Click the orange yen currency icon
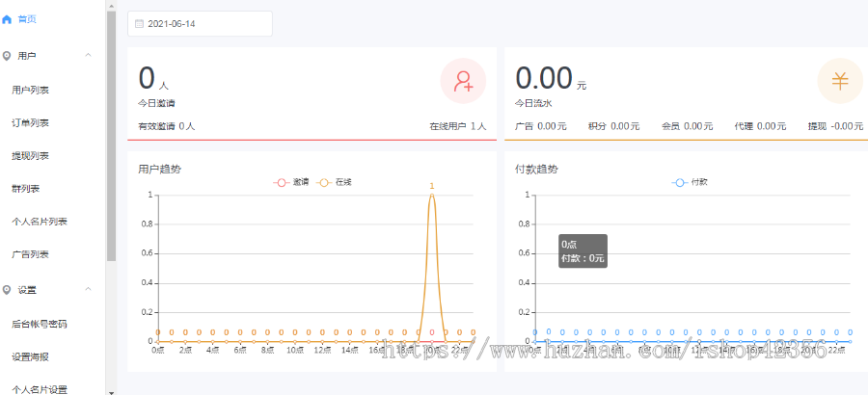Screen dimensions: 868x395 click(x=840, y=81)
